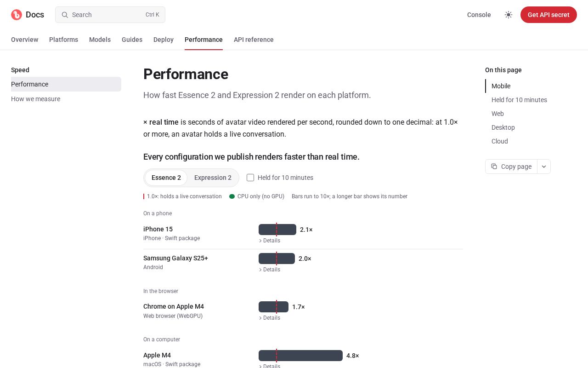The width and height of the screenshot is (588, 368).
Task: Open the Console link
Action: [x=479, y=15]
